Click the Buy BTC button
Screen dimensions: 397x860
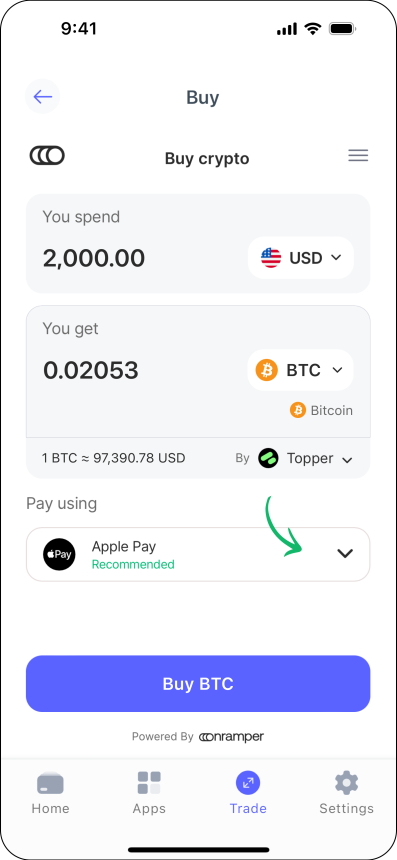198,683
